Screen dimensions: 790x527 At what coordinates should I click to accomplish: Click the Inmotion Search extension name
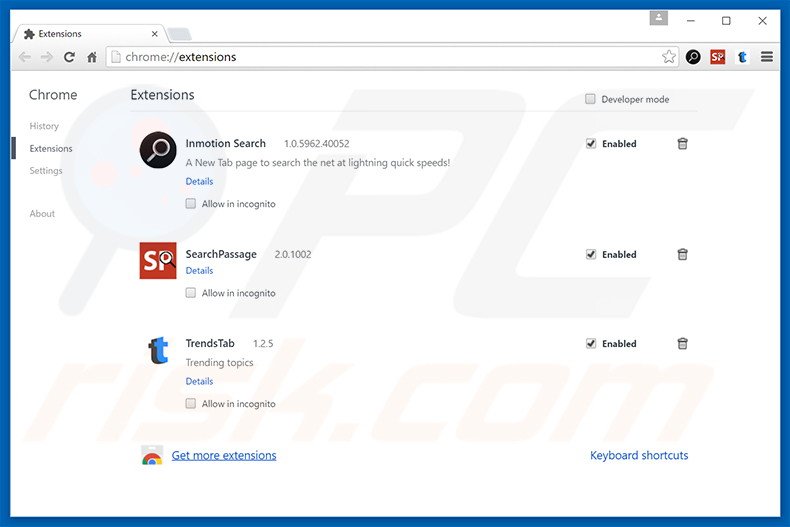(225, 144)
